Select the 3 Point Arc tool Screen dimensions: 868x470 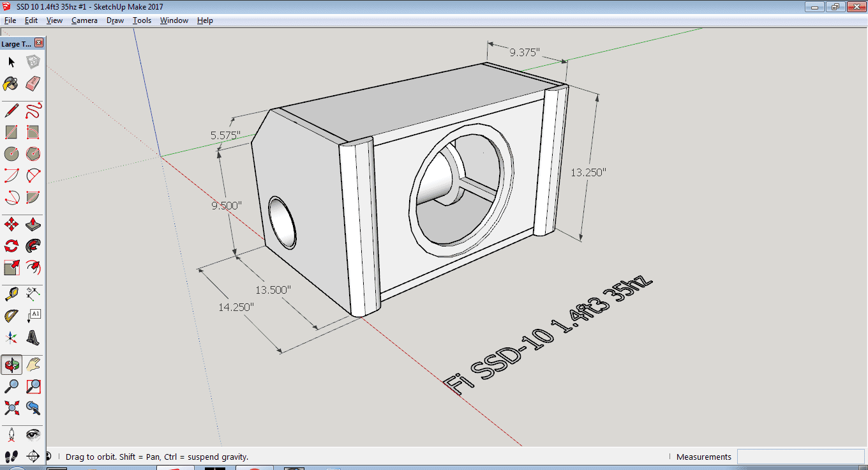(11, 197)
